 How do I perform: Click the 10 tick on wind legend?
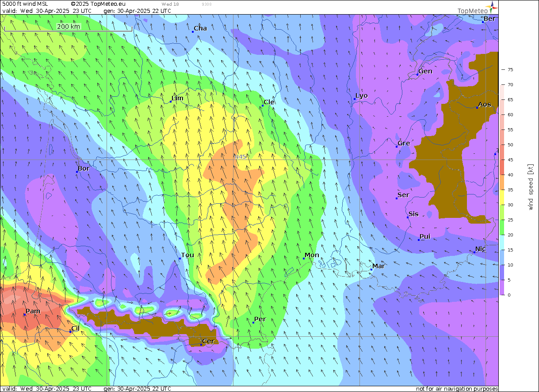tap(510, 265)
